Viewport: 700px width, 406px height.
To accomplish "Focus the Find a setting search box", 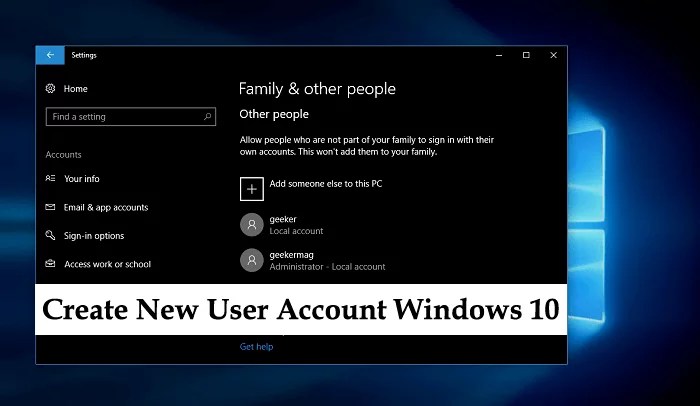I will point(131,117).
